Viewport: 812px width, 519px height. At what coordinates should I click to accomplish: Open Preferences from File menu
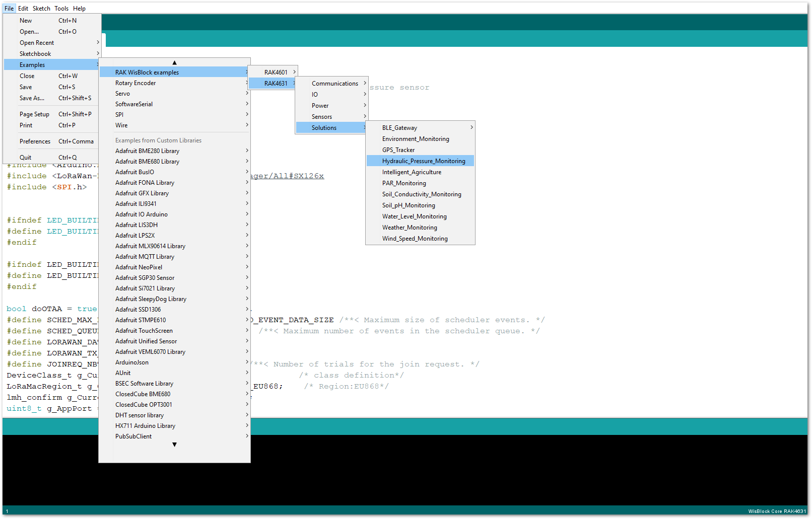coord(52,141)
